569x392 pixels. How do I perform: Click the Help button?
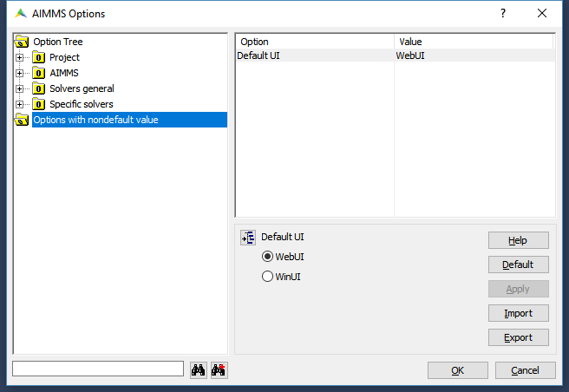[518, 240]
